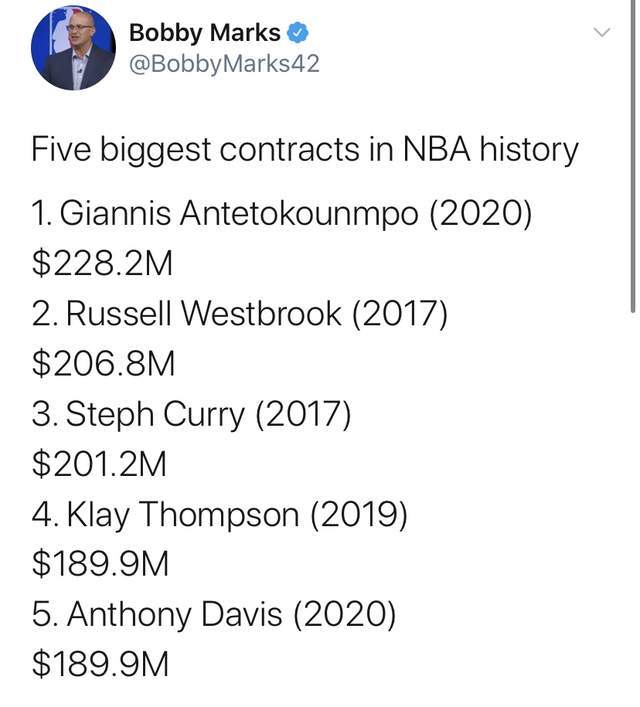Open Bobby Marks profile picture
This screenshot has width=640, height=707.
73,48
